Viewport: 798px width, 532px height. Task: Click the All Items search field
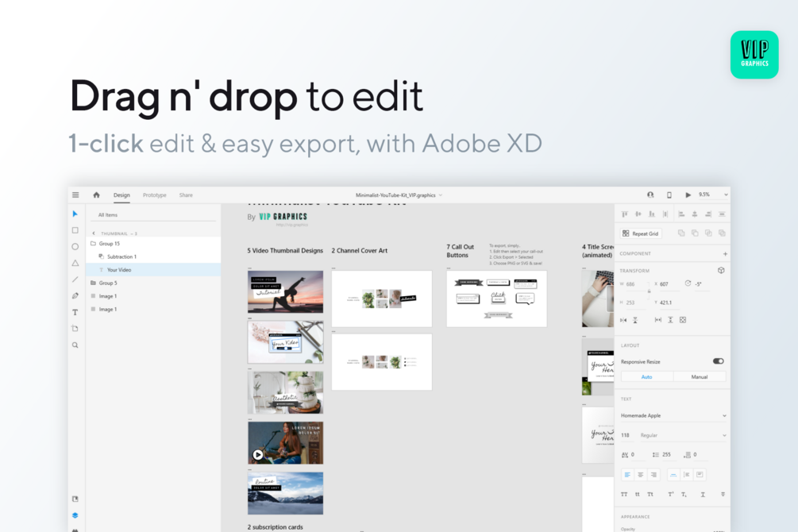click(x=153, y=215)
